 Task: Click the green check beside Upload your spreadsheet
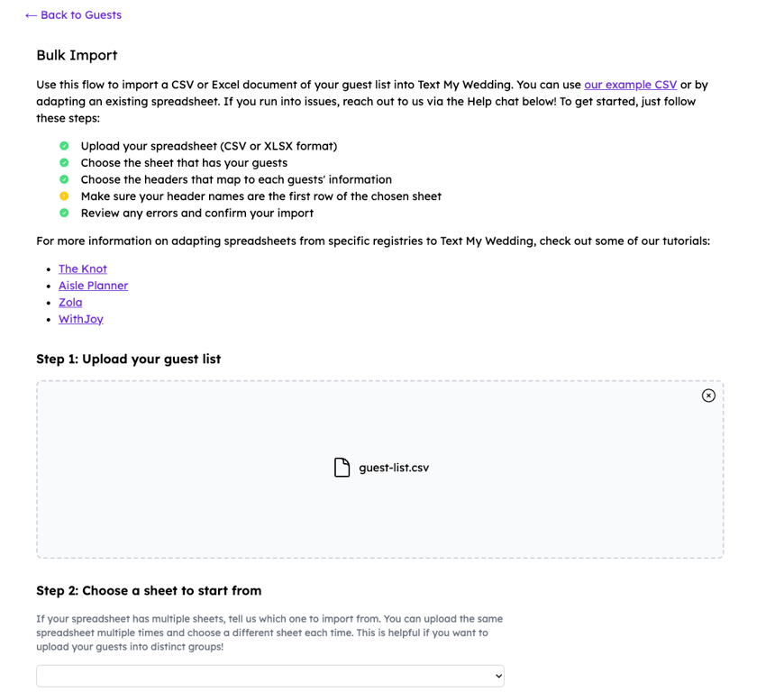64,146
